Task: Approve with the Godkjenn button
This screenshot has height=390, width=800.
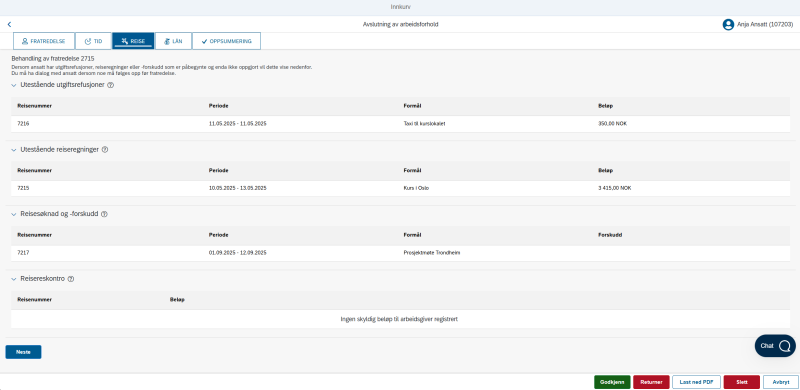Action: pyautogui.click(x=612, y=382)
